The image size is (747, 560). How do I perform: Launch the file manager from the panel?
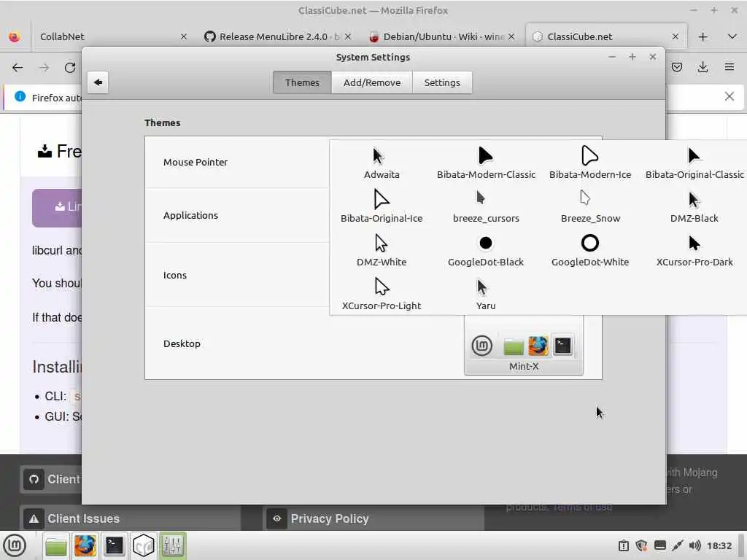coord(55,545)
